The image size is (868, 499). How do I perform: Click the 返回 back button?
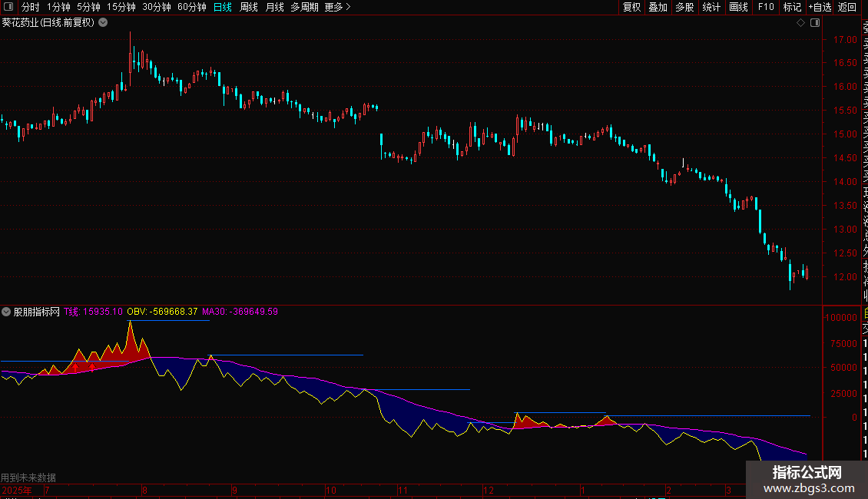click(846, 7)
